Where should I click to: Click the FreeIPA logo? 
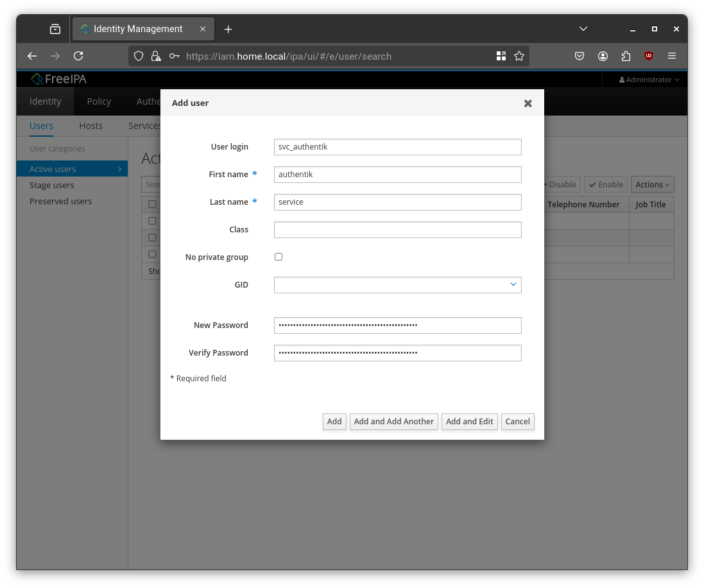point(58,79)
